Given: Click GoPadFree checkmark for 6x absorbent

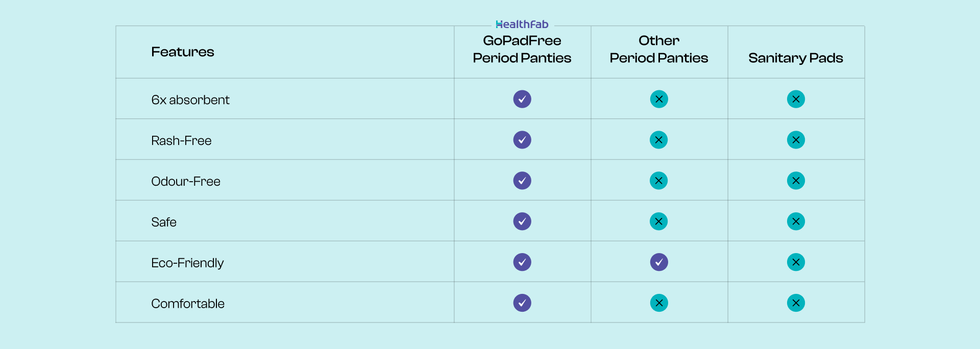Looking at the screenshot, I should pyautogui.click(x=522, y=99).
